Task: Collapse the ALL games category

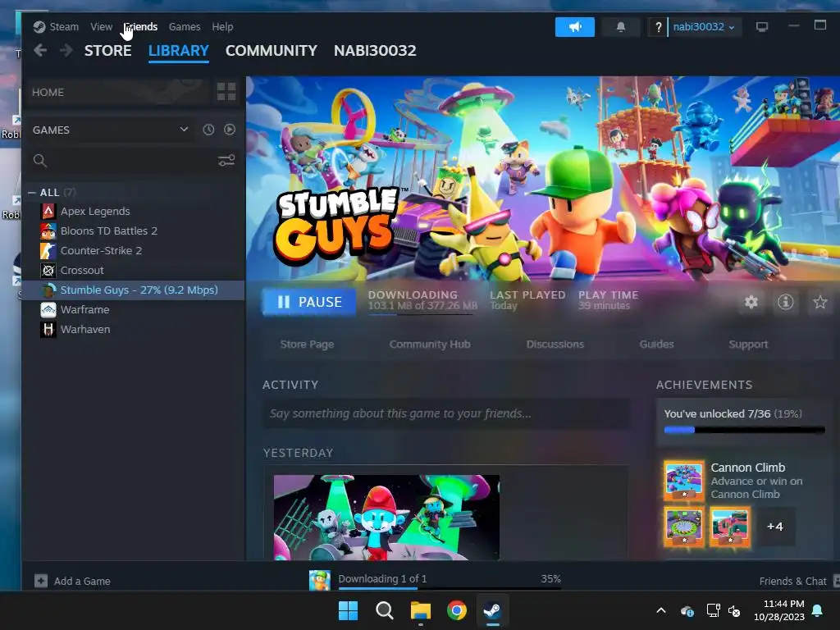Action: point(32,192)
